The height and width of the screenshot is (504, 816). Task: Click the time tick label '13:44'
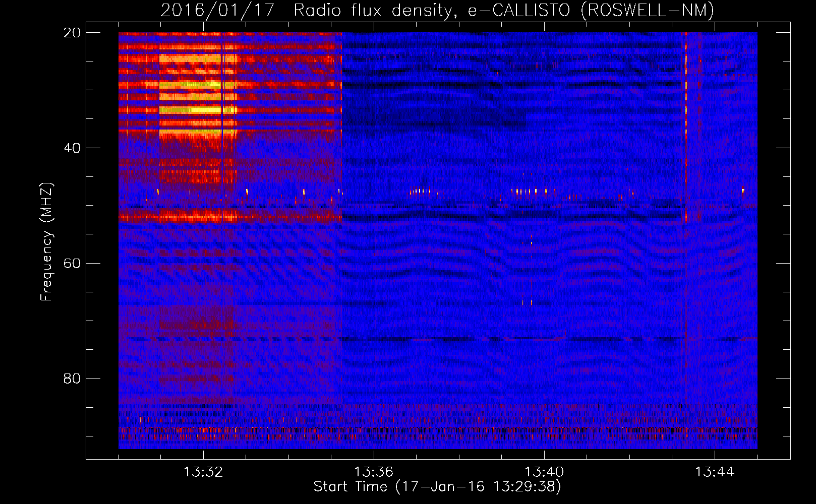[x=715, y=472]
